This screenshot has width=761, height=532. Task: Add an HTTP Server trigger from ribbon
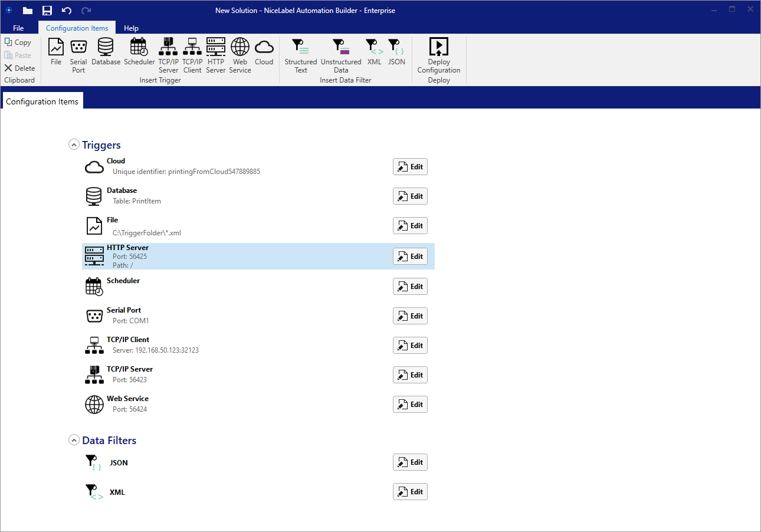pos(216,55)
